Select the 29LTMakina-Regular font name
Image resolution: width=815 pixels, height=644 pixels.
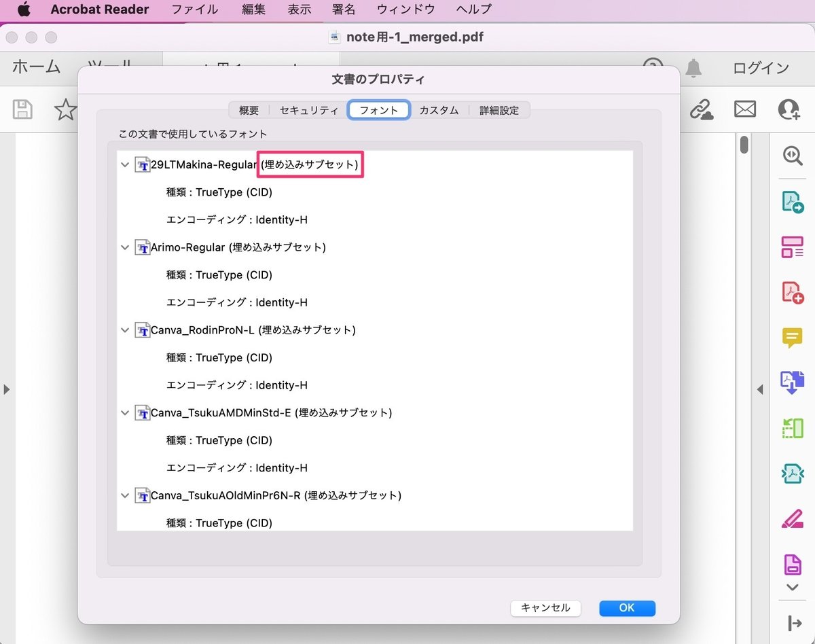click(x=204, y=165)
